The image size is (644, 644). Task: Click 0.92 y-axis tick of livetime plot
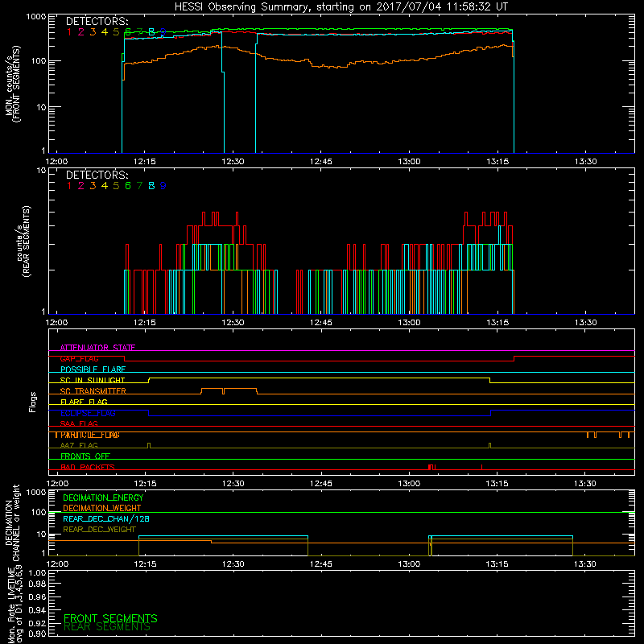click(37, 622)
